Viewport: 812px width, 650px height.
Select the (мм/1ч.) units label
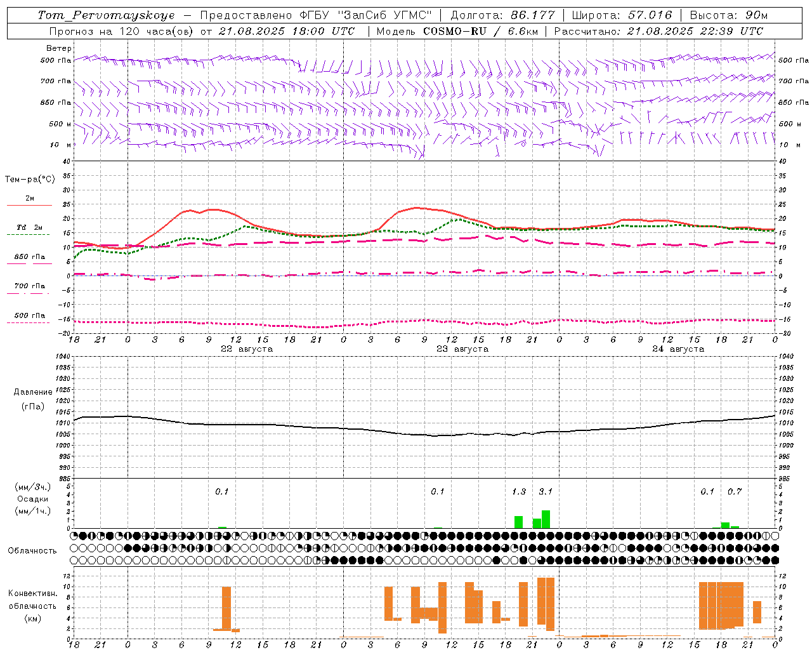33,511
